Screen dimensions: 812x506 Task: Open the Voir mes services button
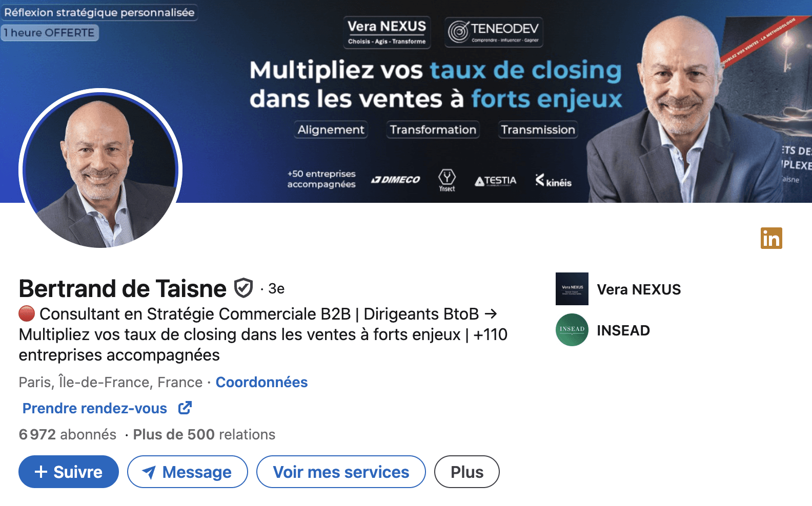point(341,472)
